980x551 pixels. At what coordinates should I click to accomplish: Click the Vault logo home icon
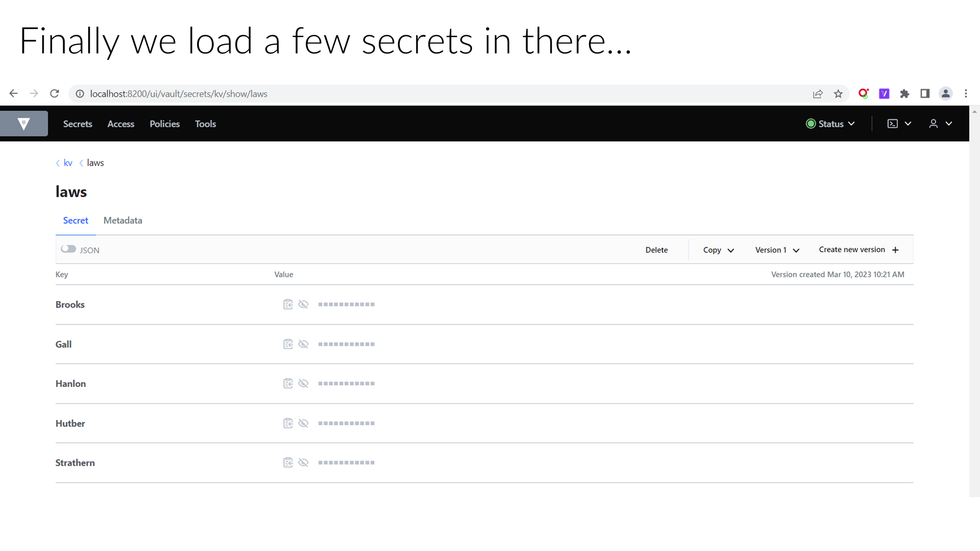point(24,124)
